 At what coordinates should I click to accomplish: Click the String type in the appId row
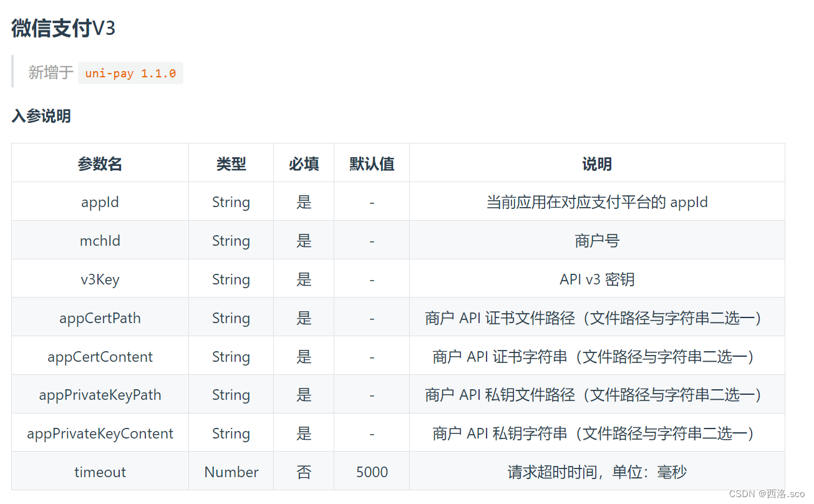[x=231, y=202]
